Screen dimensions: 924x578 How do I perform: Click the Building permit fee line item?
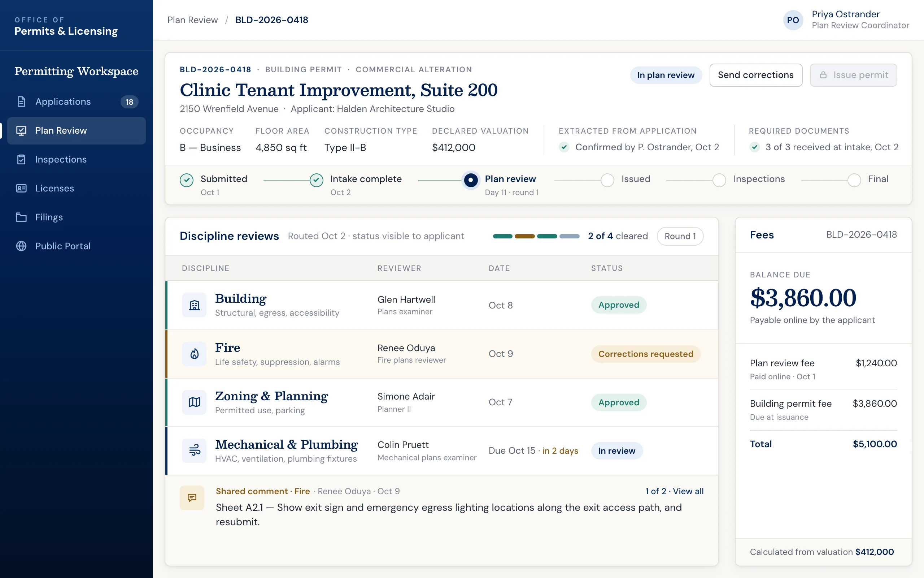coord(823,410)
